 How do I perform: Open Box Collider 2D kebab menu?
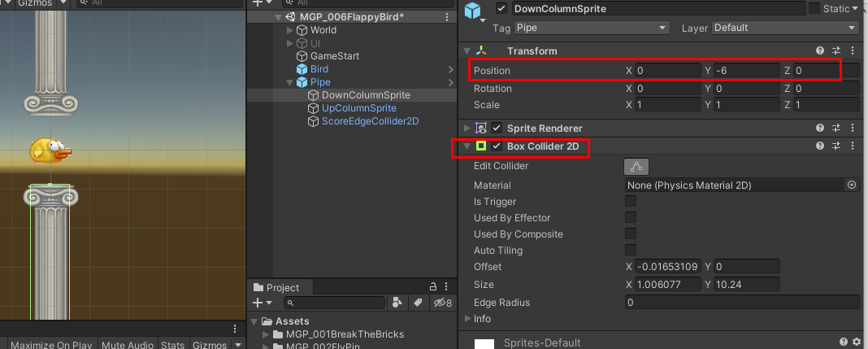point(853,146)
